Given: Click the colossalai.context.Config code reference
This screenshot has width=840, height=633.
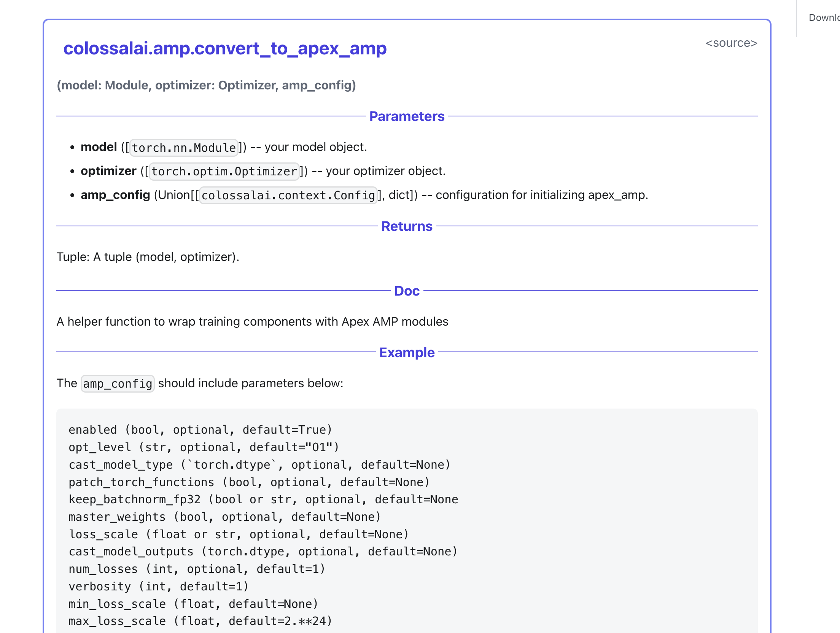Looking at the screenshot, I should click(288, 196).
